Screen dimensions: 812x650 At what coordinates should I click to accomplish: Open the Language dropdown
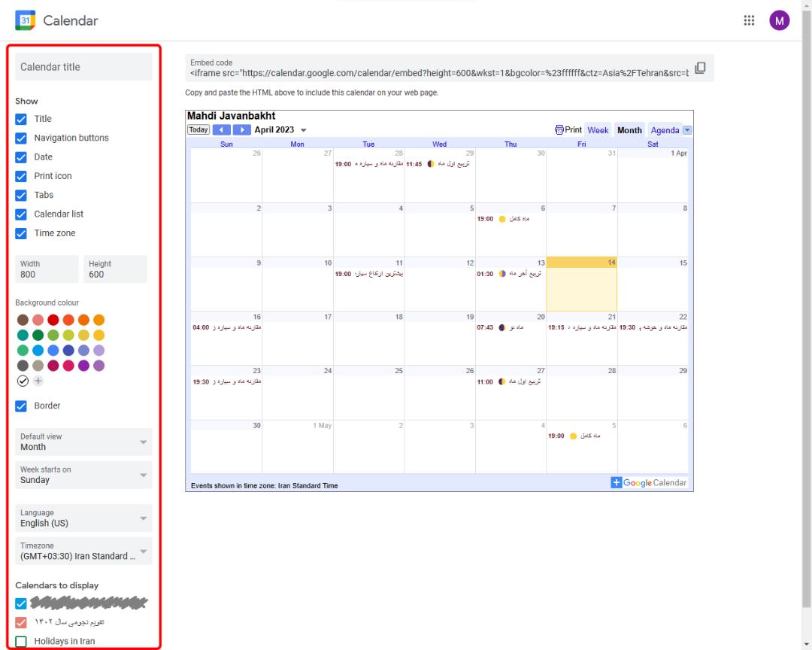tap(83, 518)
